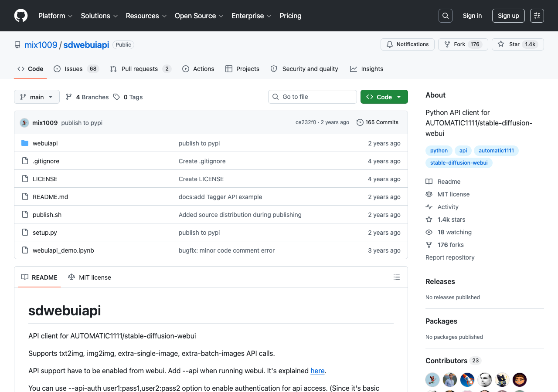The width and height of the screenshot is (558, 392).
Task: Open commit 'docs:add Tagger API example'
Action: [x=220, y=197]
